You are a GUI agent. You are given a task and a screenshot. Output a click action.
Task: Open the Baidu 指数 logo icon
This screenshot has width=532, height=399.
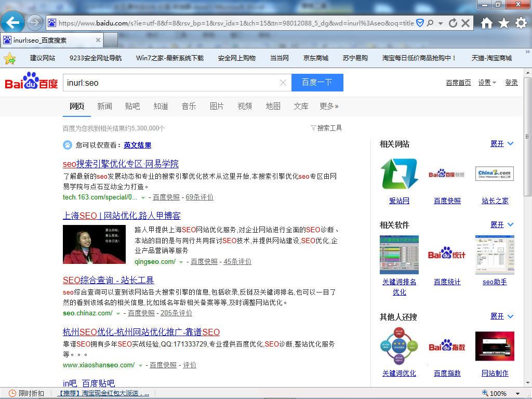click(447, 346)
